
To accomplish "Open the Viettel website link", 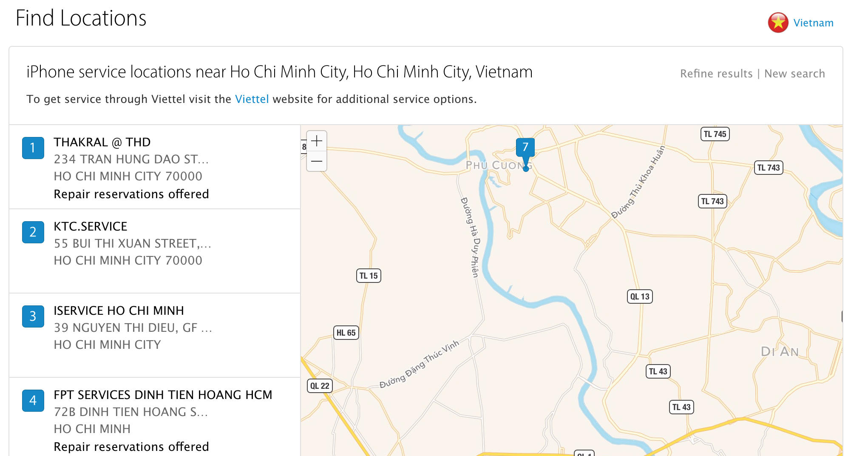I will pyautogui.click(x=252, y=99).
